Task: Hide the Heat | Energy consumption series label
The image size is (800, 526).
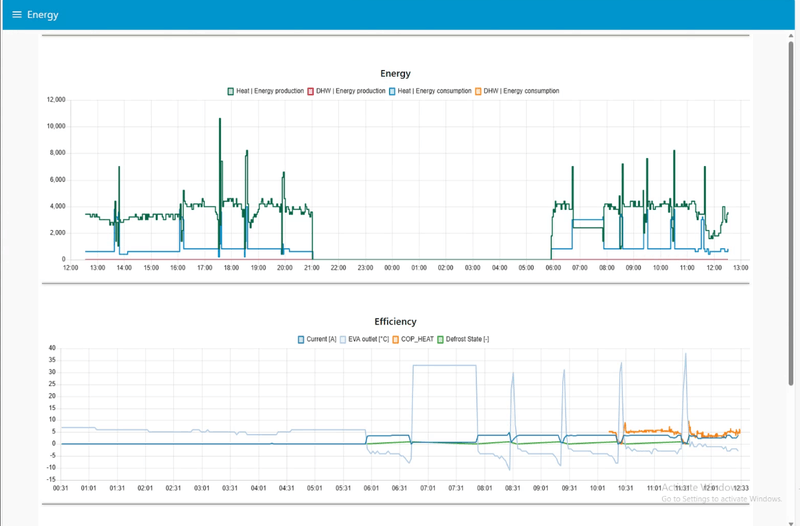Action: pyautogui.click(x=434, y=91)
